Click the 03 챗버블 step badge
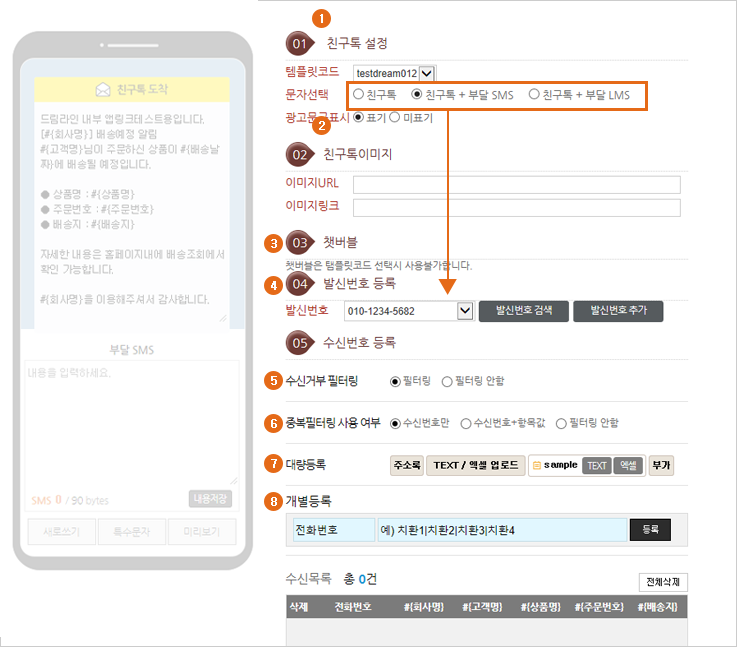 [300, 243]
